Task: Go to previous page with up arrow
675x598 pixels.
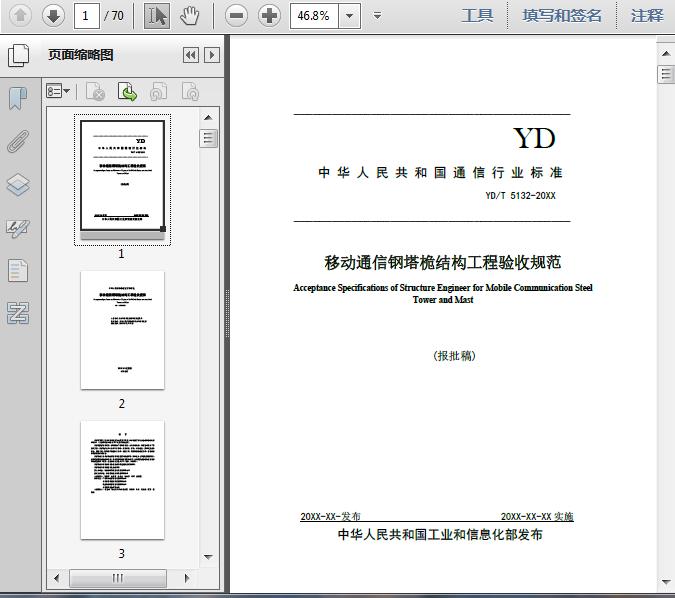Action: (20, 15)
